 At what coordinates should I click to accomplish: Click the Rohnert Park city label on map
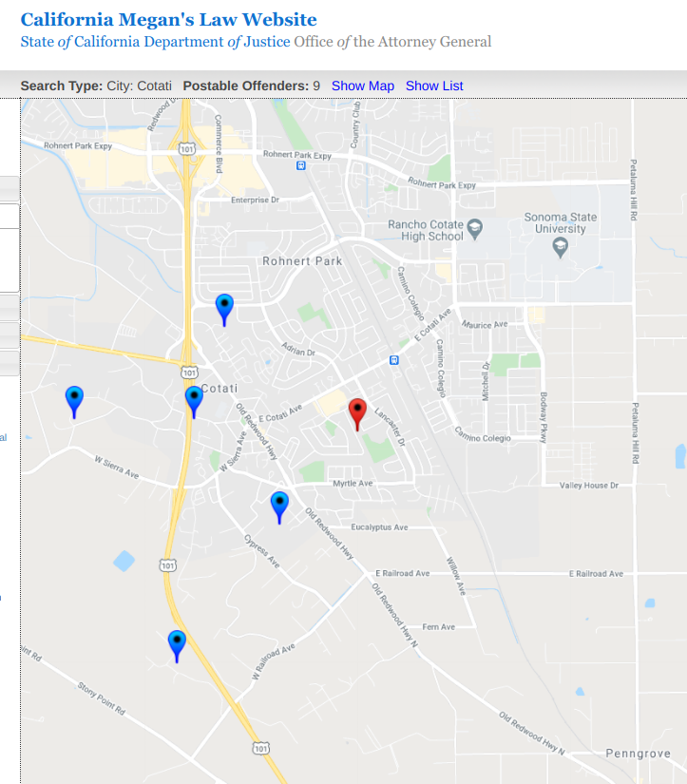coord(302,260)
